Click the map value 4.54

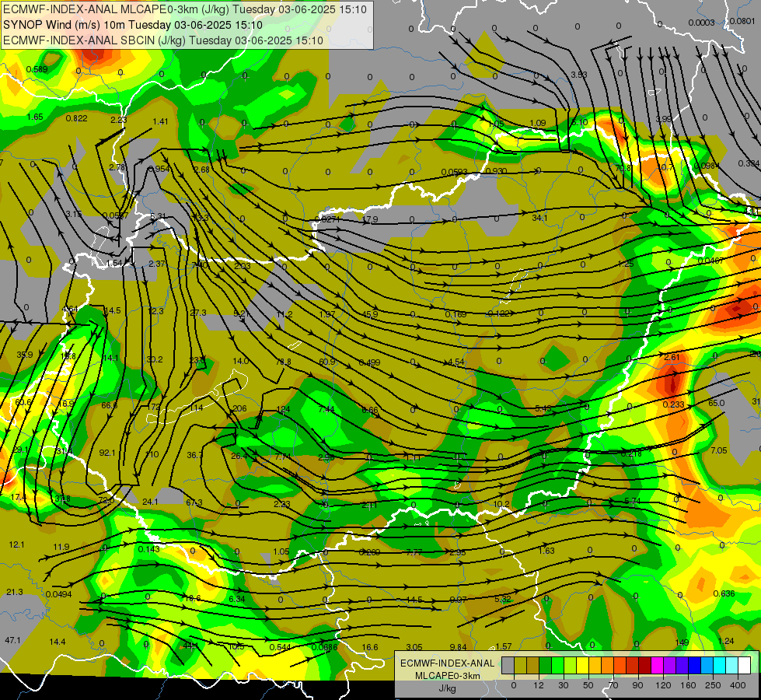(456, 362)
